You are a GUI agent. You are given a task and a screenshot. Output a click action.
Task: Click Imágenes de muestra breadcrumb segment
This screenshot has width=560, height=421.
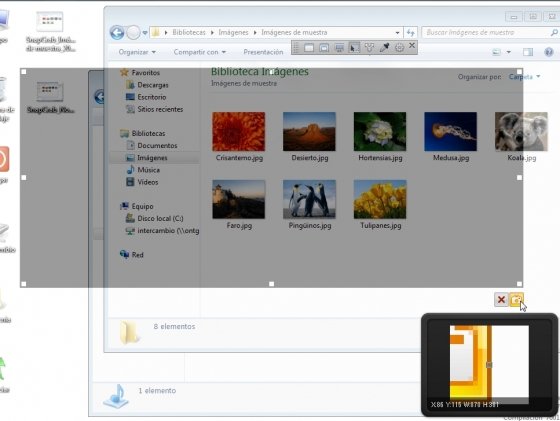coord(294,32)
